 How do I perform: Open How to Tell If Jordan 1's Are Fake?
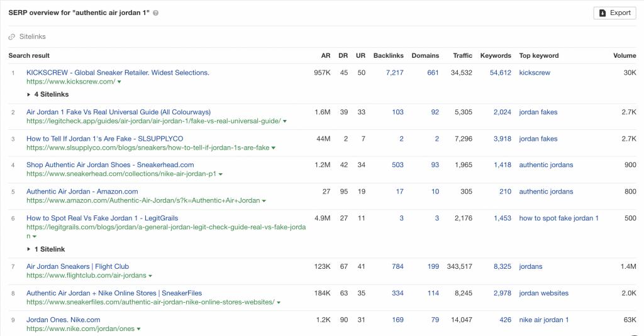(x=105, y=139)
